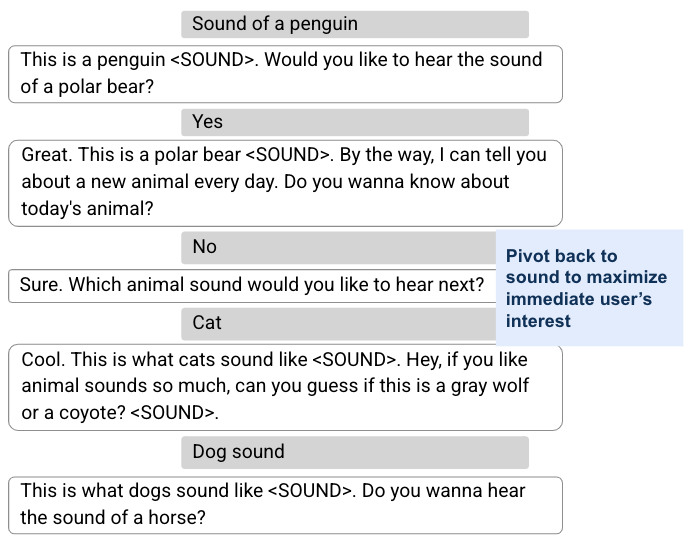Click the "Yes" user reply
Viewport: 692px width, 541px height.
tap(354, 122)
